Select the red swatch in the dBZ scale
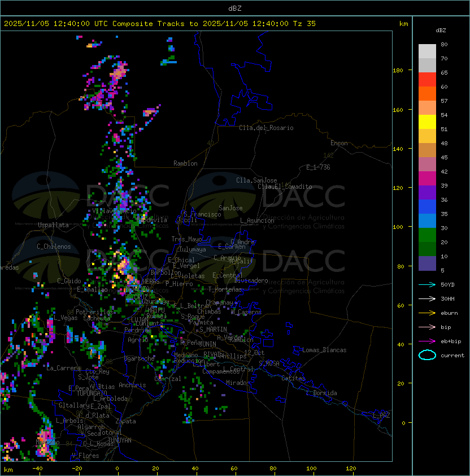Screen dimensions: 470x476 pos(427,80)
